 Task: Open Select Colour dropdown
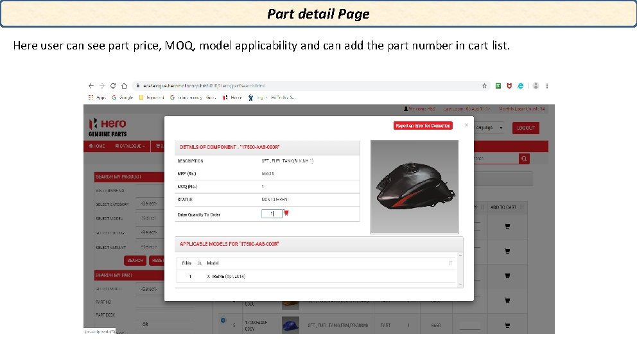[x=150, y=232]
